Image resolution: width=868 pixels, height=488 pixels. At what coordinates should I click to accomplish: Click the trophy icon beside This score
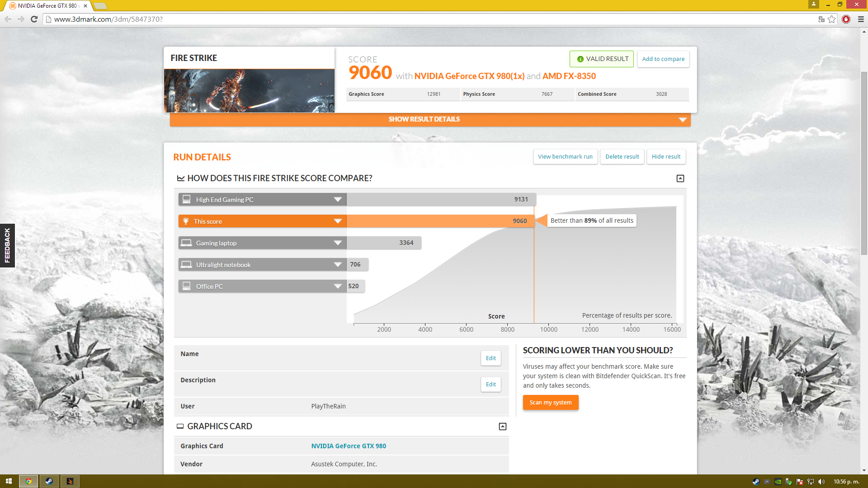click(186, 221)
